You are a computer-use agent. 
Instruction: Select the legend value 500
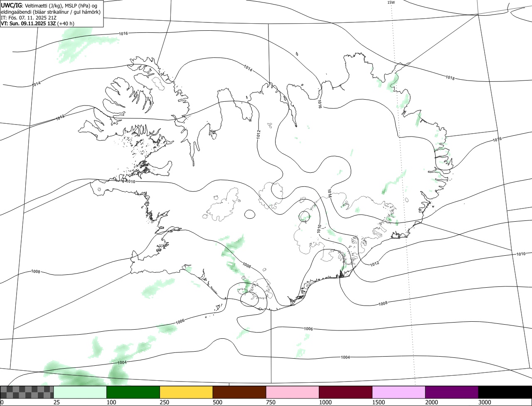click(x=217, y=402)
